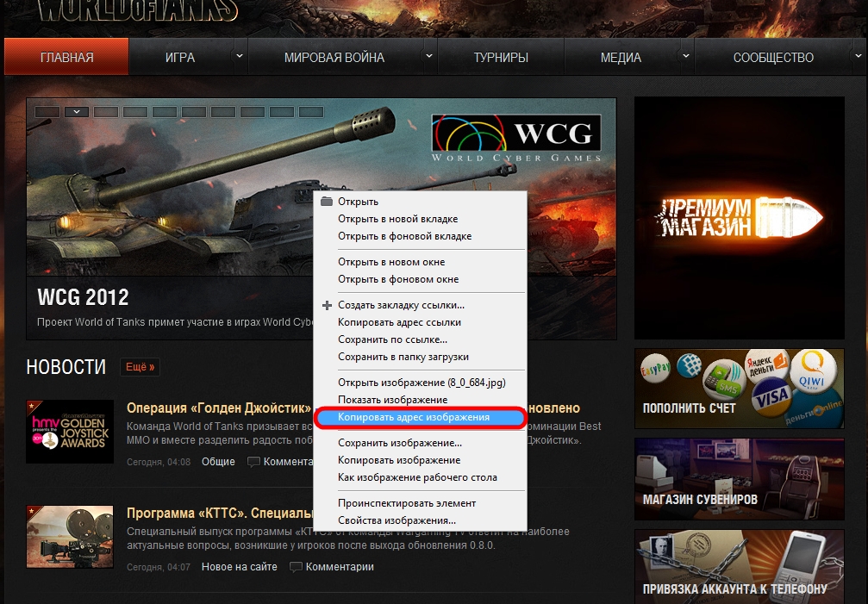Viewport: 868px width, 604px height.
Task: Click the Яндекс Деньги payment badge
Action: pos(766,365)
